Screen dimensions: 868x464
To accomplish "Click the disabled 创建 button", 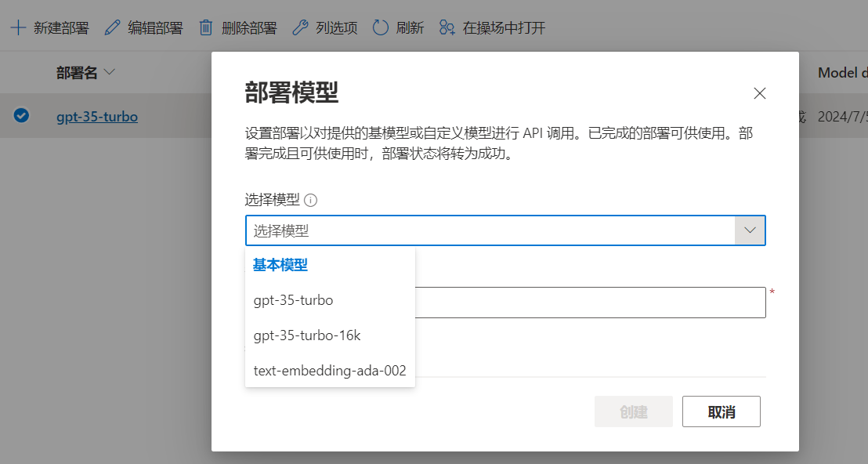I will tap(633, 411).
